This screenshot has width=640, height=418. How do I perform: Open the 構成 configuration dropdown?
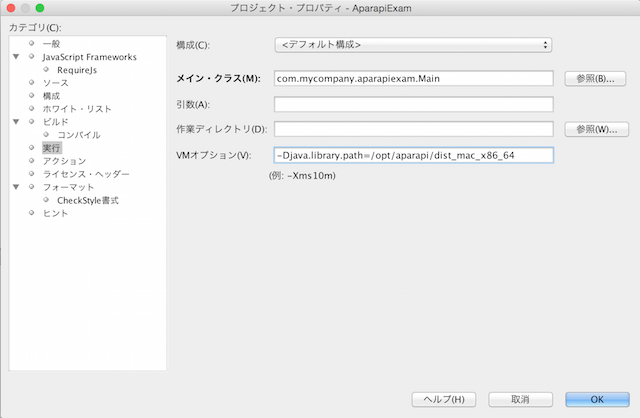click(413, 45)
